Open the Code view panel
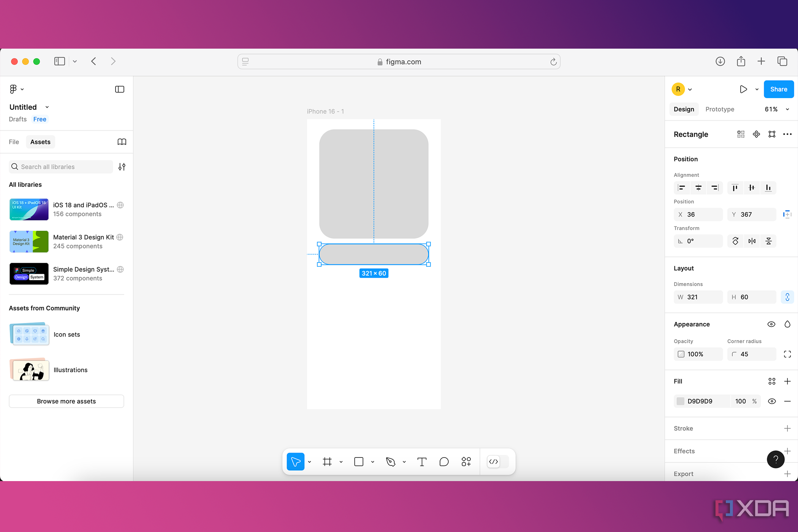Image resolution: width=798 pixels, height=532 pixels. 493,461
